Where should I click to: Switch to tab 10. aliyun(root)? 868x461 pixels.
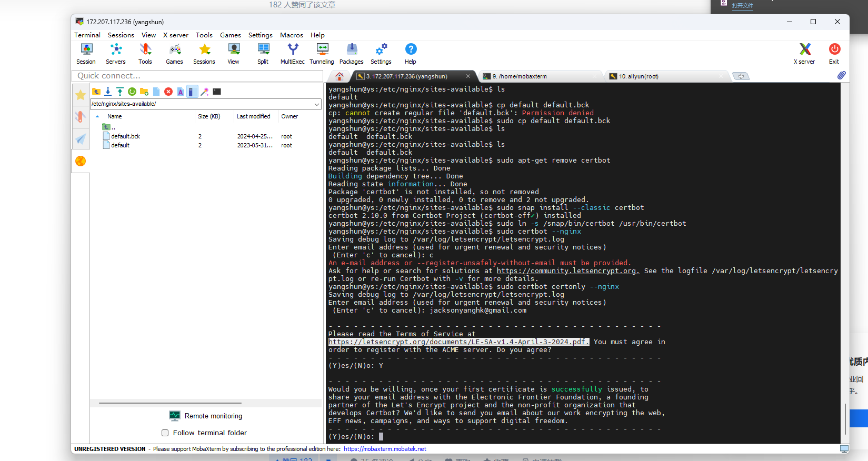[666, 76]
